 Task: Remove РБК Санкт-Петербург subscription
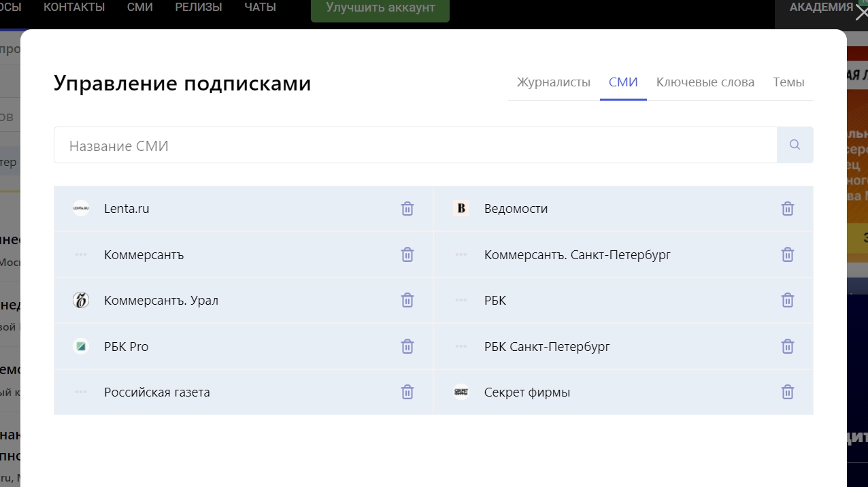click(787, 346)
